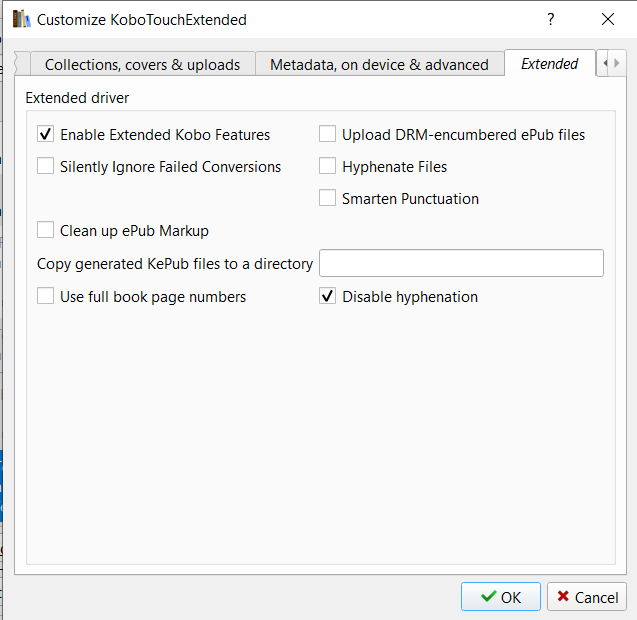
Task: Select the Extended tab
Action: [x=550, y=64]
